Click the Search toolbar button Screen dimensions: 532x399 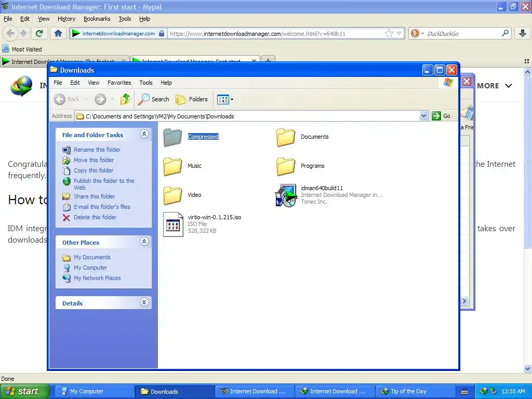(154, 99)
